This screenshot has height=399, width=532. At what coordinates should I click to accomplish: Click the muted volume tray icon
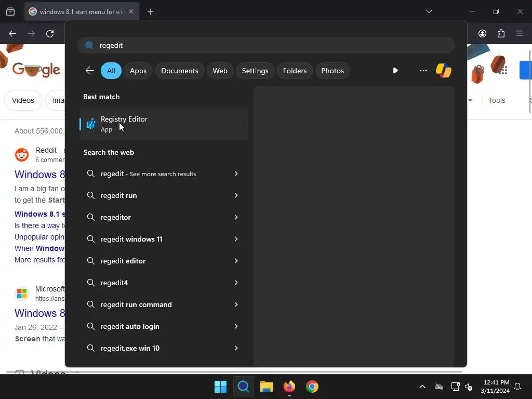[x=469, y=387]
